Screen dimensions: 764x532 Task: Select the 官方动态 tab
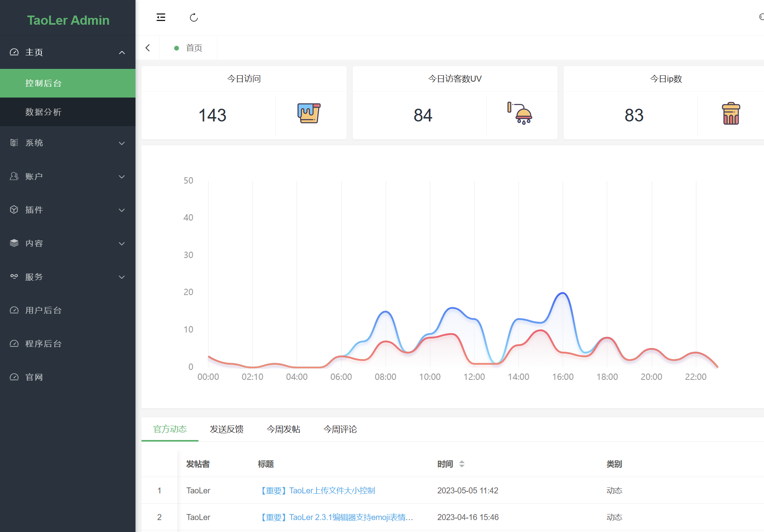tap(170, 429)
